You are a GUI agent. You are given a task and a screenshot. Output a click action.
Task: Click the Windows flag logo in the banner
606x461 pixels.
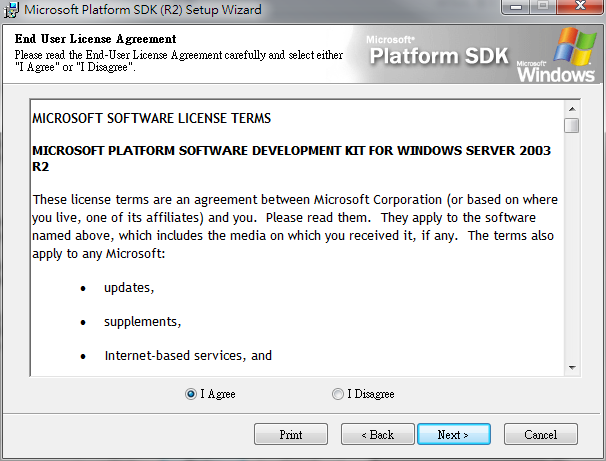pos(575,46)
